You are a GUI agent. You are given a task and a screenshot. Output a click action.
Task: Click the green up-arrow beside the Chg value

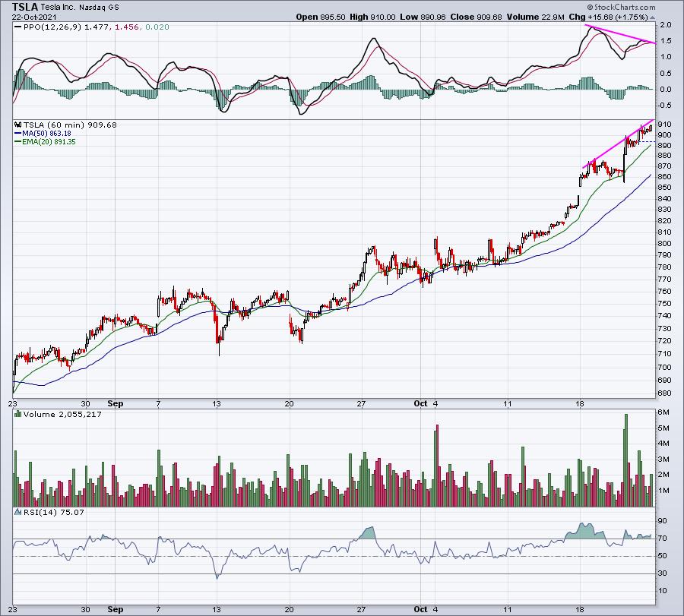tap(652, 17)
